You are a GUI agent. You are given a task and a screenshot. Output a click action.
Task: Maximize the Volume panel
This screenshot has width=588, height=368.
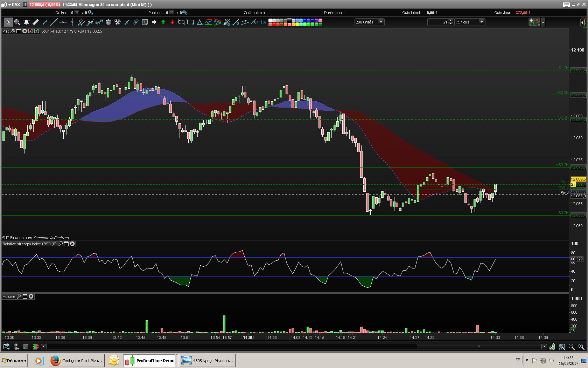coord(25,297)
